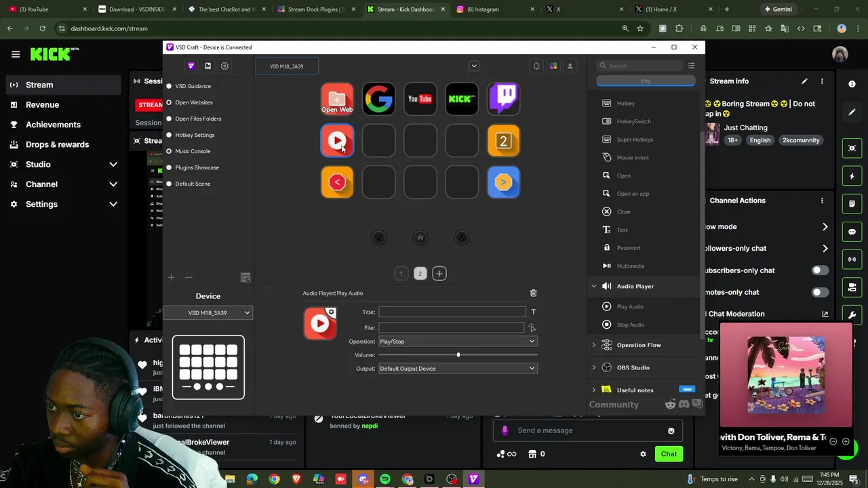This screenshot has height=488, width=868.
Task: Open the Device dropdown VSD M18_3A39
Action: pos(208,312)
